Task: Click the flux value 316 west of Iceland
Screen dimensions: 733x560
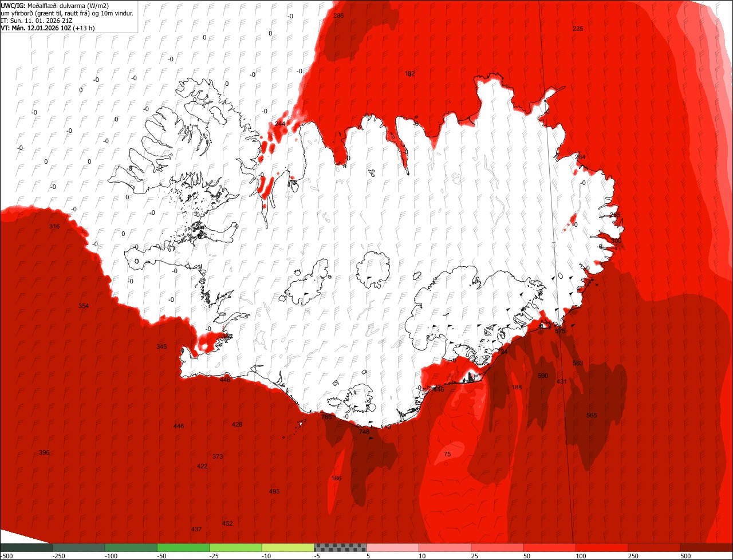Action: 54,227
